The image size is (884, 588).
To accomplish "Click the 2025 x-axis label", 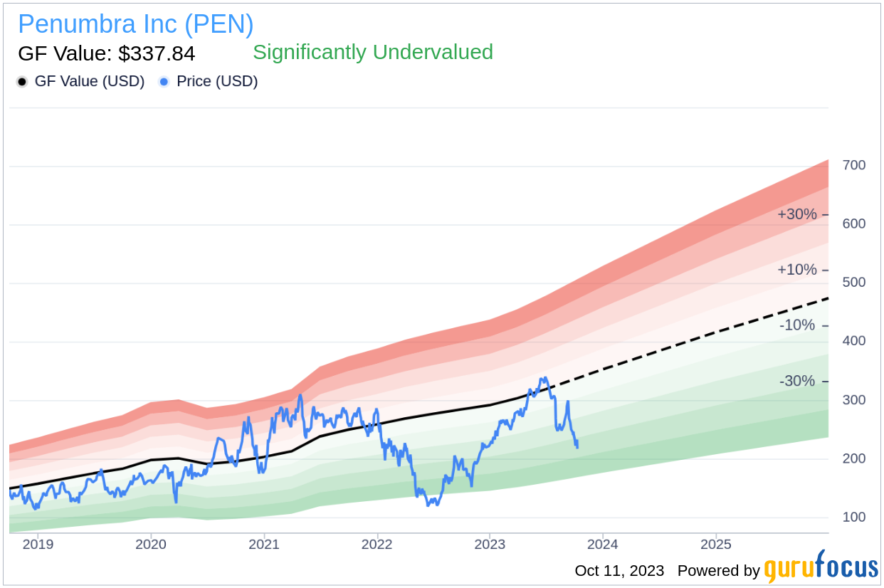I will (x=715, y=545).
